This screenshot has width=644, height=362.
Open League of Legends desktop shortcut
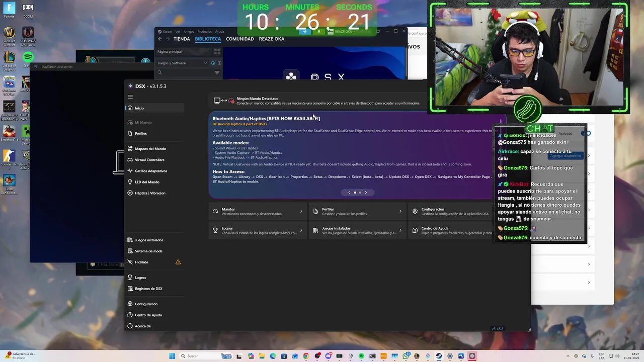click(x=9, y=60)
